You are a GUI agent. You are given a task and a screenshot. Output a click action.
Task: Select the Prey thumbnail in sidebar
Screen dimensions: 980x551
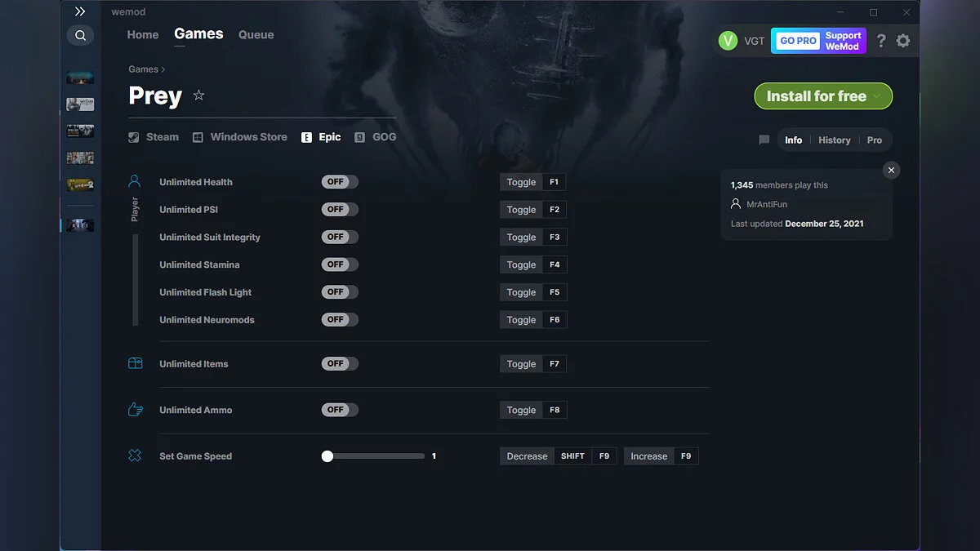(80, 225)
